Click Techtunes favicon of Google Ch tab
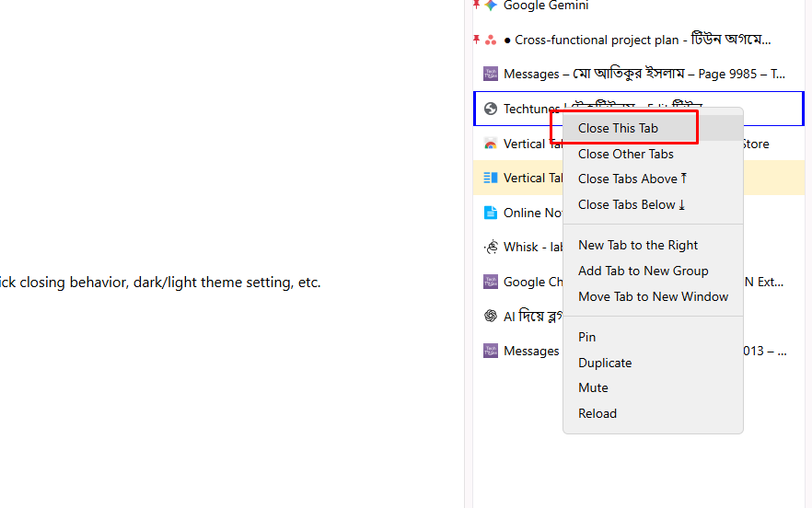This screenshot has height=508, width=812. [491, 282]
